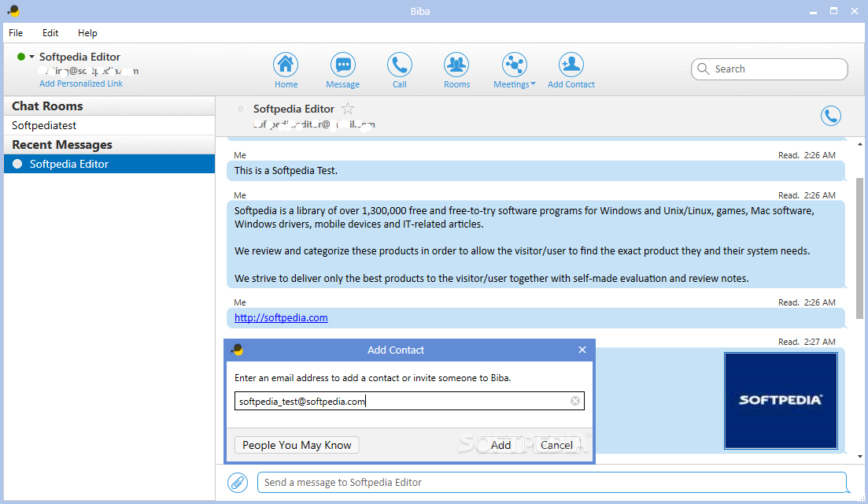The height and width of the screenshot is (504, 868).
Task: Click the scrollbar up arrow
Action: coord(859,144)
